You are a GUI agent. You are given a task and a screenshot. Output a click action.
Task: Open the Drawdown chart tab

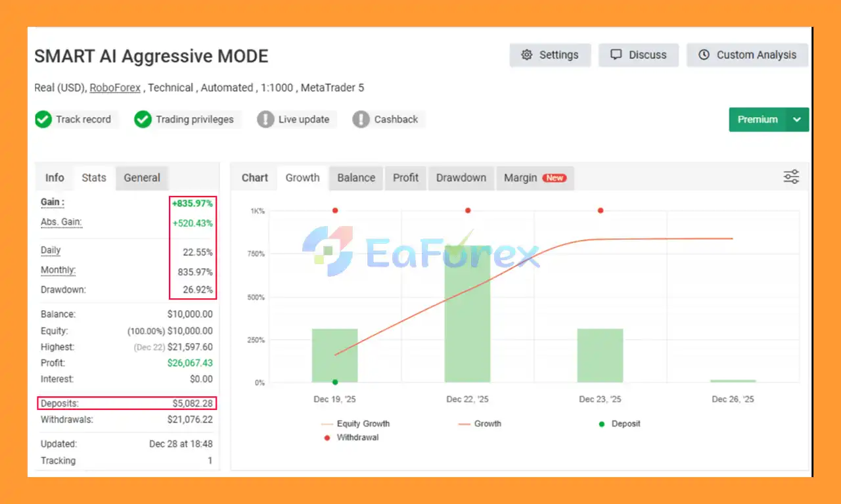point(461,178)
